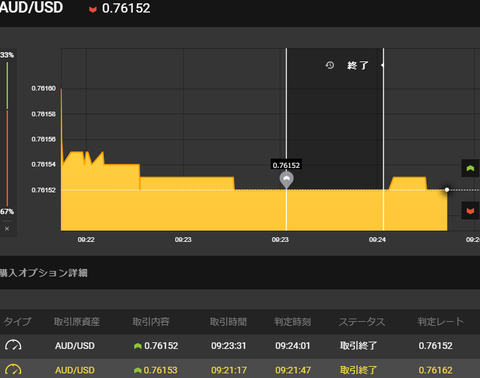
Task: Click the 判定レート column header
Action: coord(441,322)
